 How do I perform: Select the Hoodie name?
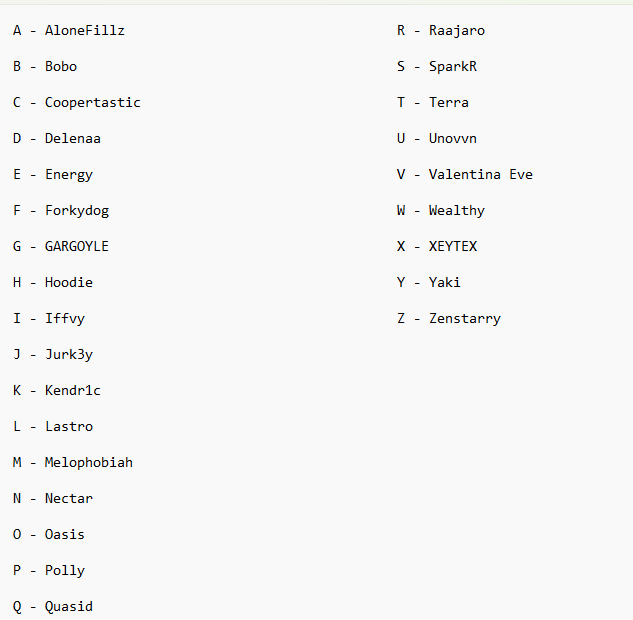point(69,282)
